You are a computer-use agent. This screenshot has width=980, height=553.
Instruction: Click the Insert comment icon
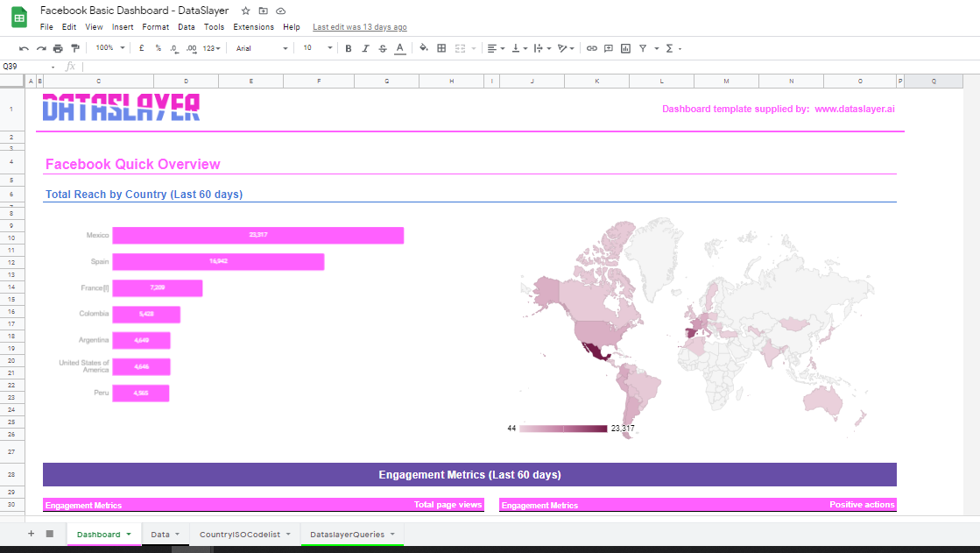[609, 48]
